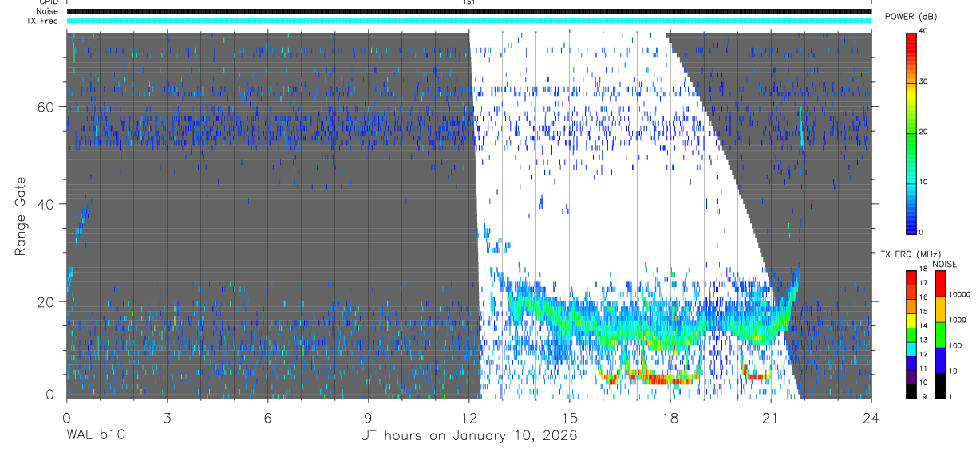This screenshot has height=452, width=980.
Task: Click the 6 tick on UT hours axis
Action: click(x=267, y=417)
